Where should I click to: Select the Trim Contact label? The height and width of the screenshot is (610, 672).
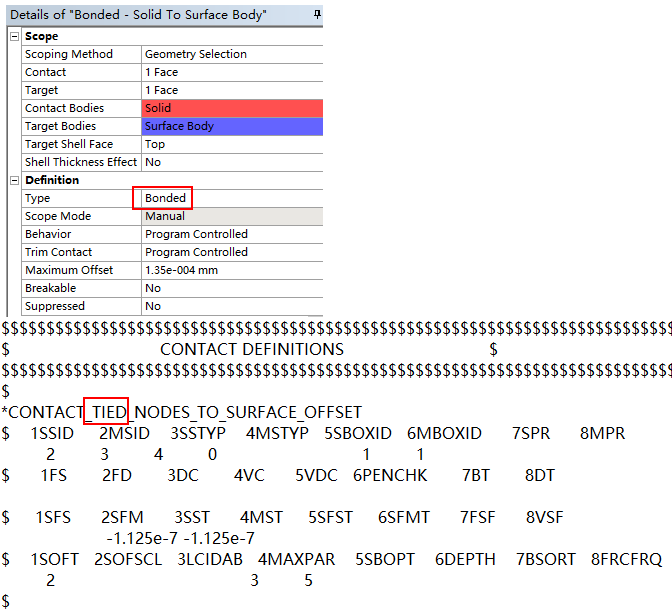[58, 252]
